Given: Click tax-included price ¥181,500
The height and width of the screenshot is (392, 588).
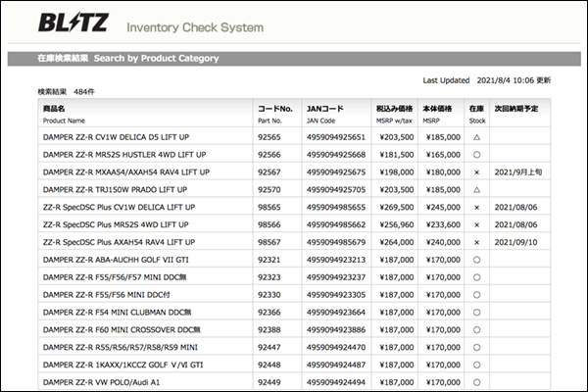Looking at the screenshot, I should click(397, 155).
